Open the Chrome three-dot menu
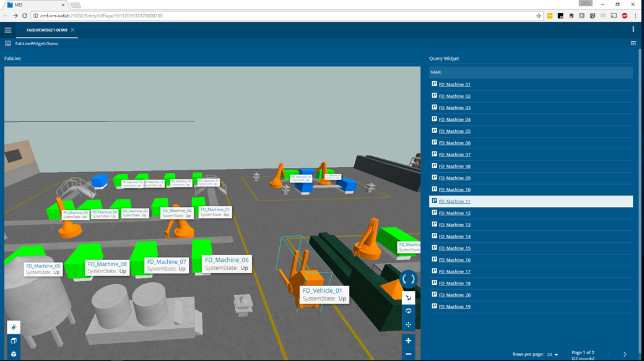This screenshot has height=361, width=644. tap(635, 15)
